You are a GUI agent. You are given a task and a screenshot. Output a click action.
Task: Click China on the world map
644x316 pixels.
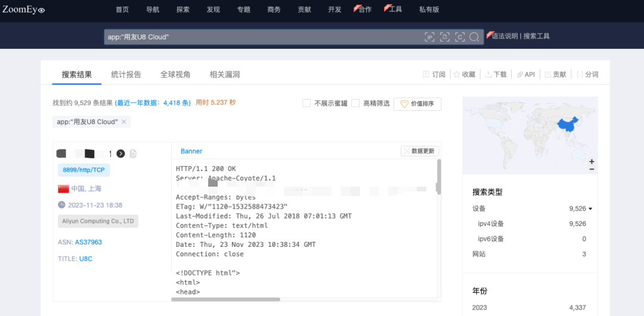point(567,125)
